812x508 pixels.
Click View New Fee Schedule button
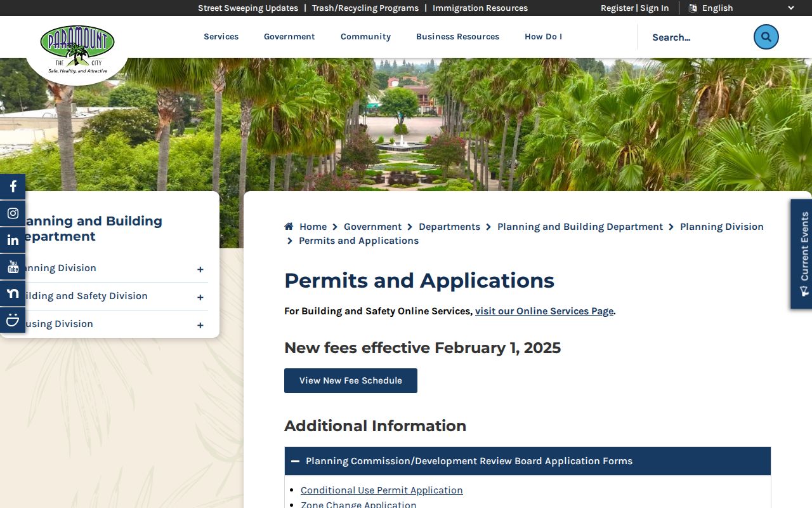[x=351, y=380]
